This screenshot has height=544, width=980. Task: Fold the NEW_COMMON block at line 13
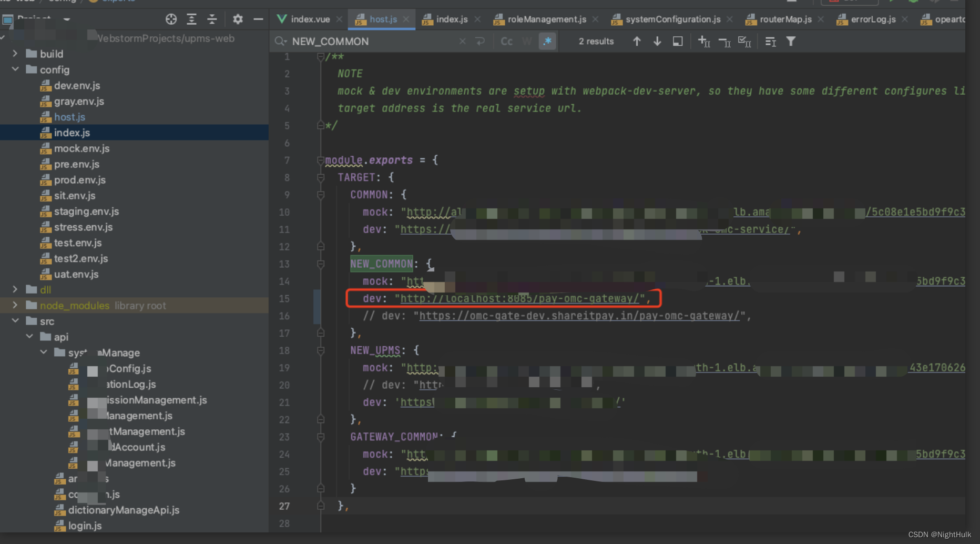[320, 264]
